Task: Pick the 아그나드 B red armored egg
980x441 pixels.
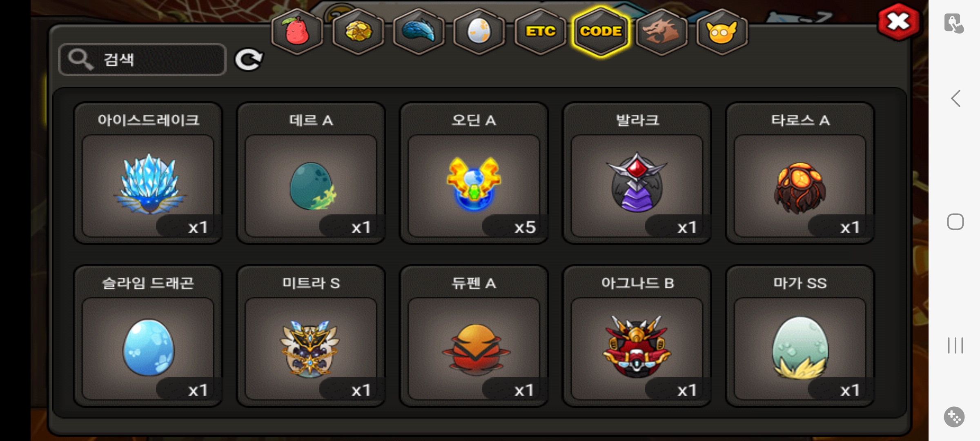Action: 637,336
